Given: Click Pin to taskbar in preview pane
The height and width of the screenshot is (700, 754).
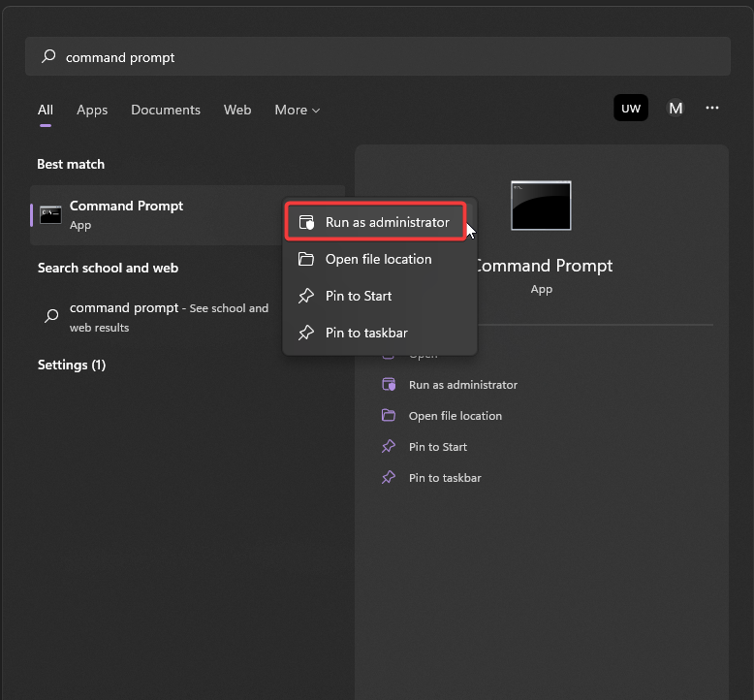Looking at the screenshot, I should pos(445,478).
